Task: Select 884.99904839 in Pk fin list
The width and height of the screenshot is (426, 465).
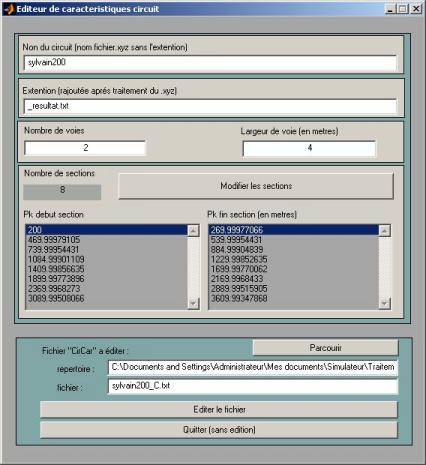Action: point(294,249)
